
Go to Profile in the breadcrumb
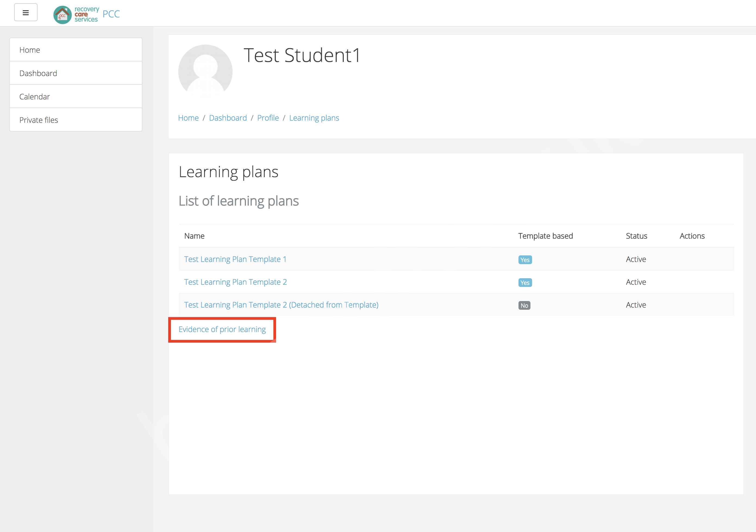pyautogui.click(x=268, y=118)
